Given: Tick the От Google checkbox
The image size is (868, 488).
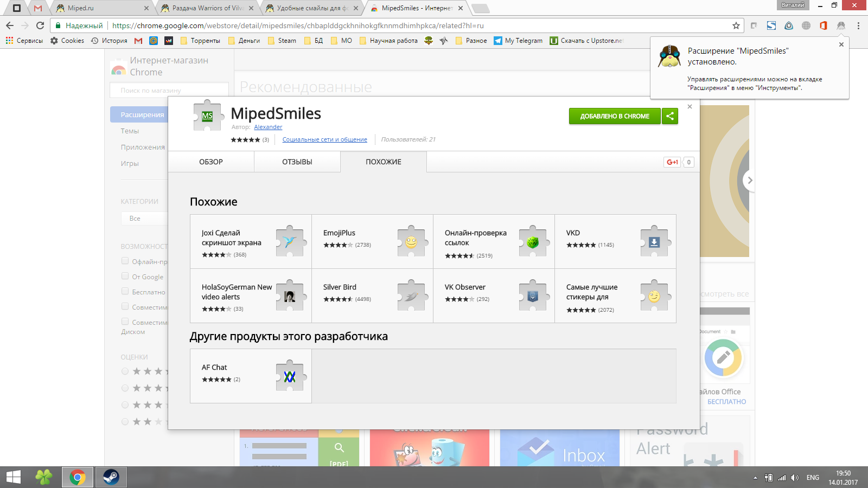Looking at the screenshot, I should [125, 276].
